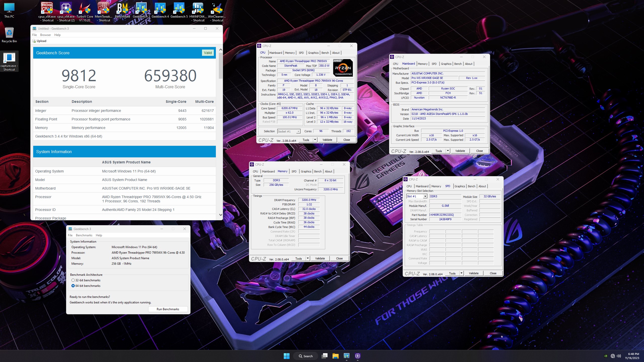Image resolution: width=644 pixels, height=362 pixels.
Task: Expand Tools arrow in Mainboard tab window
Action: [448, 151]
